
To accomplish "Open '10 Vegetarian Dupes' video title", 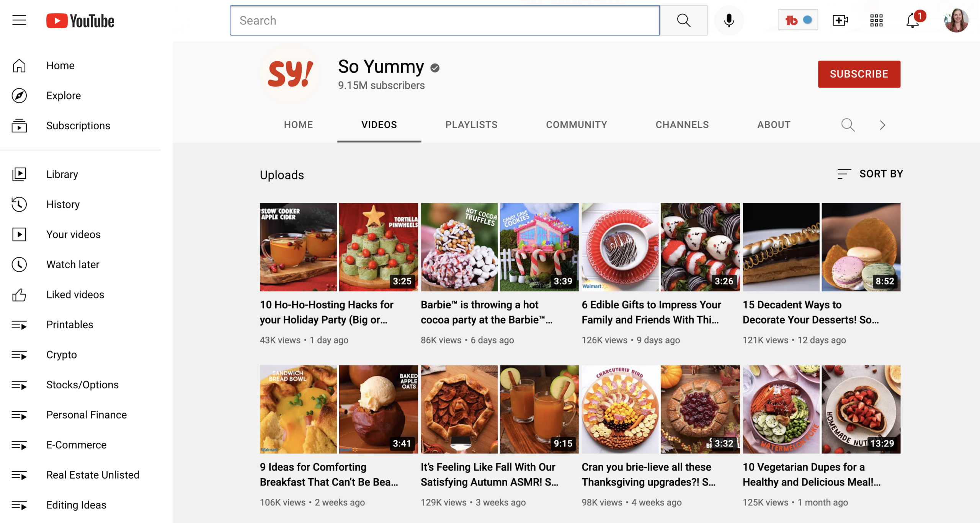I will click(x=812, y=474).
